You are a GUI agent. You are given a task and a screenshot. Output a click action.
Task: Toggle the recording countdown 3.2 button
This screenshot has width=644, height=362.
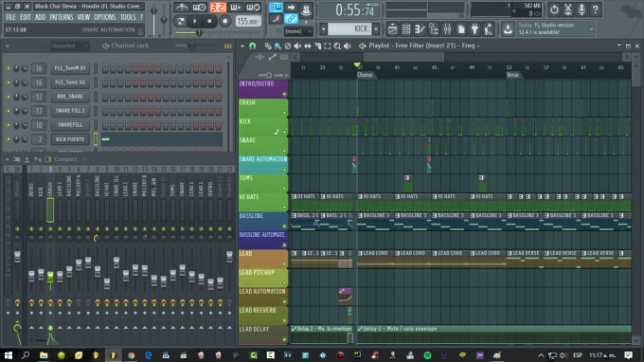[x=218, y=7]
